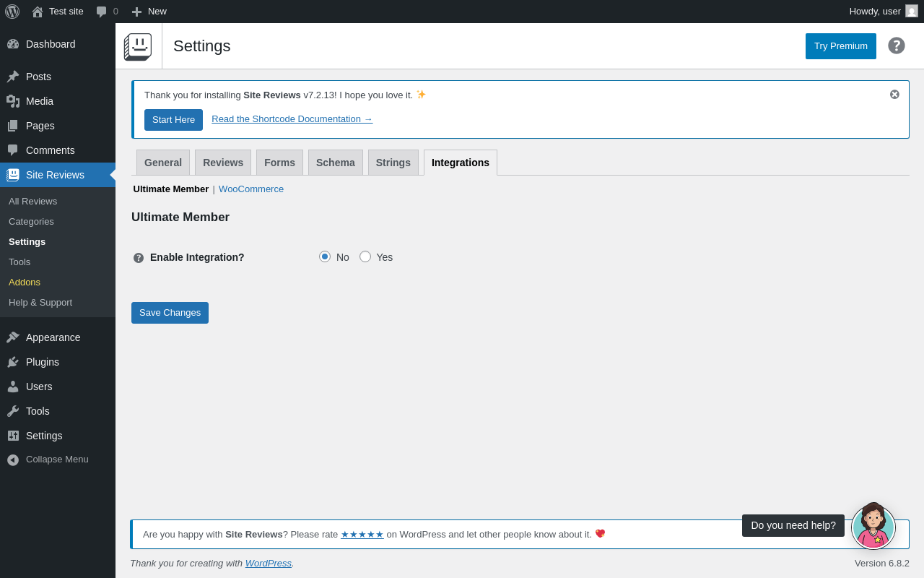Click the Ultimate Member section heading
924x578 pixels.
pos(180,217)
